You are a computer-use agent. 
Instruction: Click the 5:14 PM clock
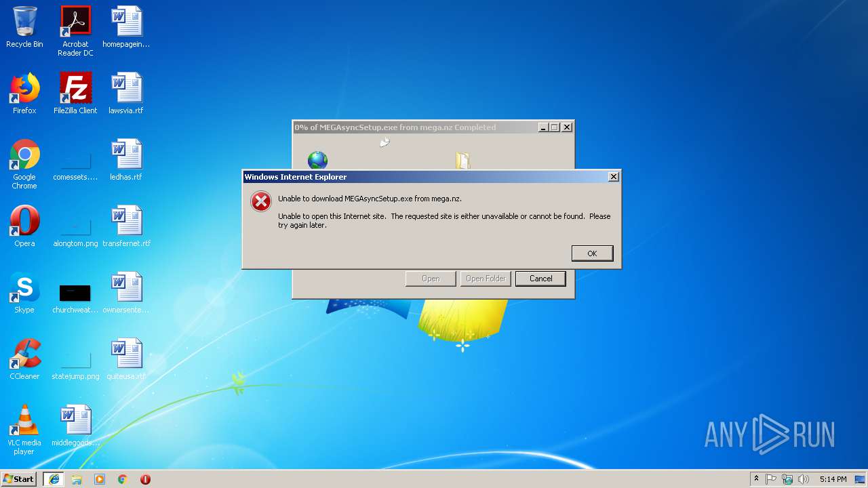(x=833, y=479)
